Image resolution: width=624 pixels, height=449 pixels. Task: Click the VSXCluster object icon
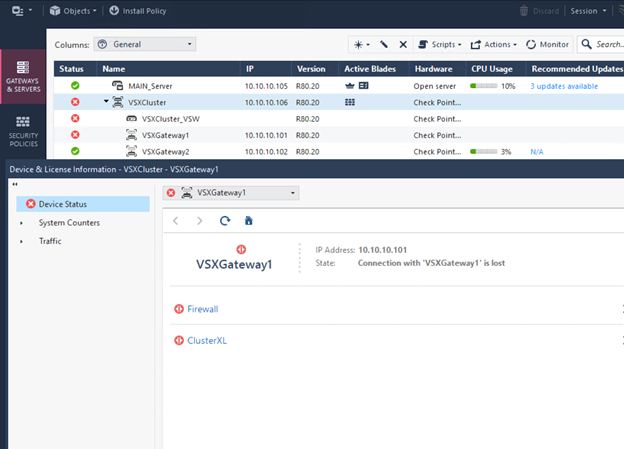[118, 102]
